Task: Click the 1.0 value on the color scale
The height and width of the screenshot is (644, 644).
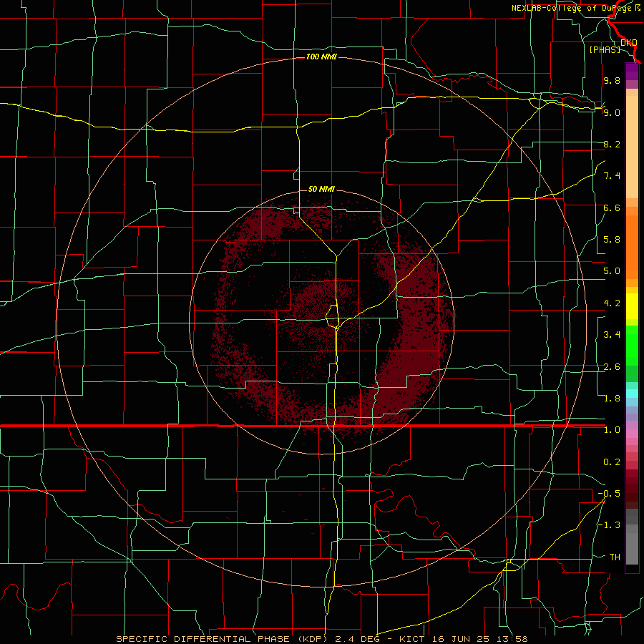Action: (612, 430)
